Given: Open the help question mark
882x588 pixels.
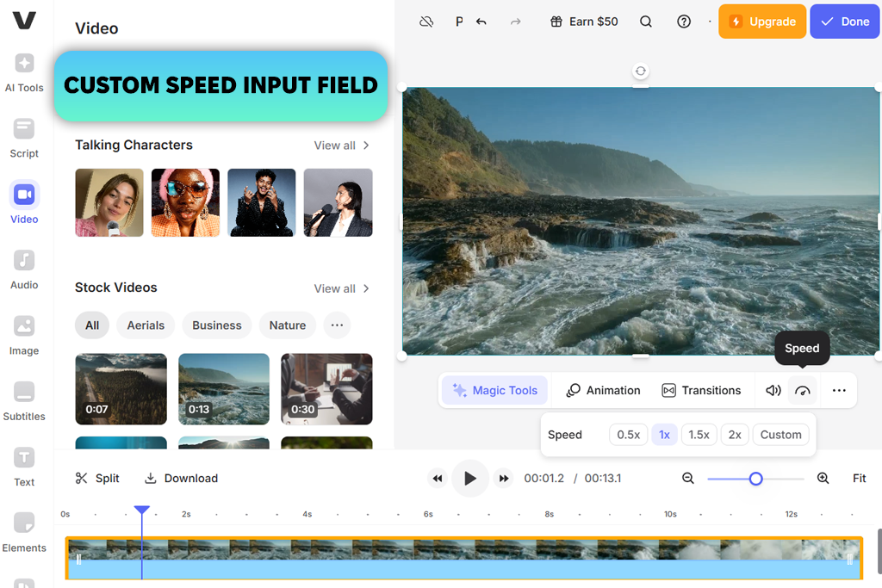Looking at the screenshot, I should (x=683, y=22).
